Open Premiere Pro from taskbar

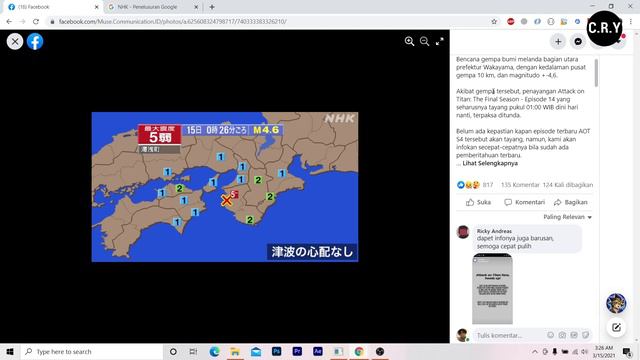(x=297, y=351)
